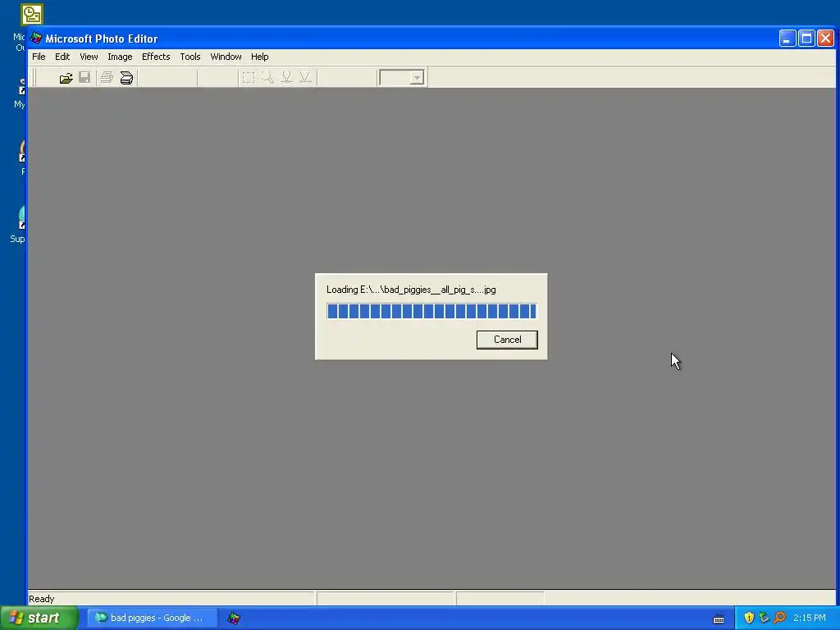Choose the magnifier Zoom tool

click(267, 78)
